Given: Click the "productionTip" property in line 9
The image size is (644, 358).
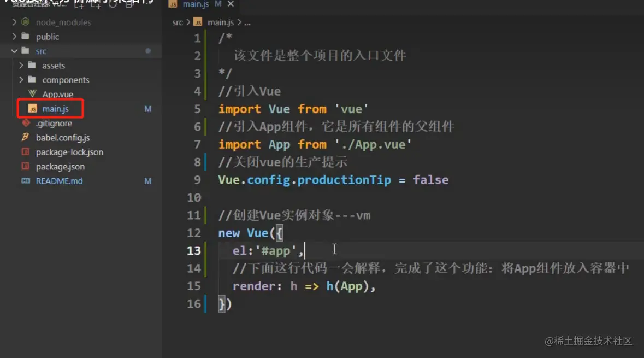Looking at the screenshot, I should point(344,180).
